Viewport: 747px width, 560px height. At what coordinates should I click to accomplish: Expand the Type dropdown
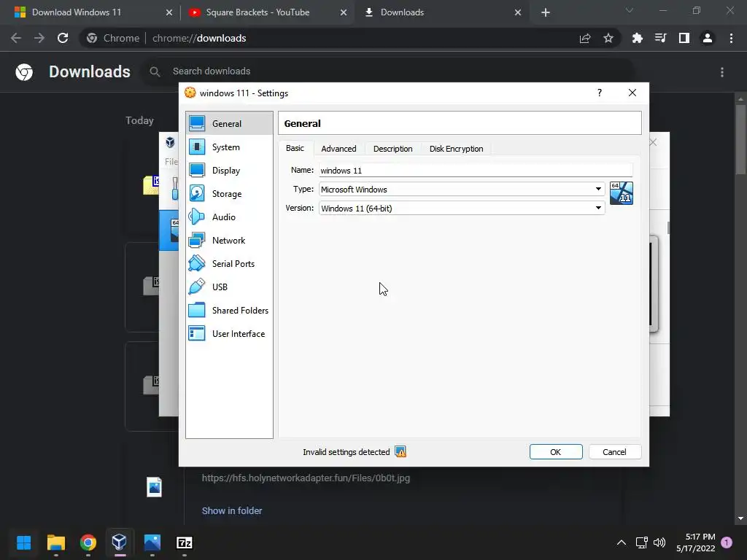pos(598,189)
